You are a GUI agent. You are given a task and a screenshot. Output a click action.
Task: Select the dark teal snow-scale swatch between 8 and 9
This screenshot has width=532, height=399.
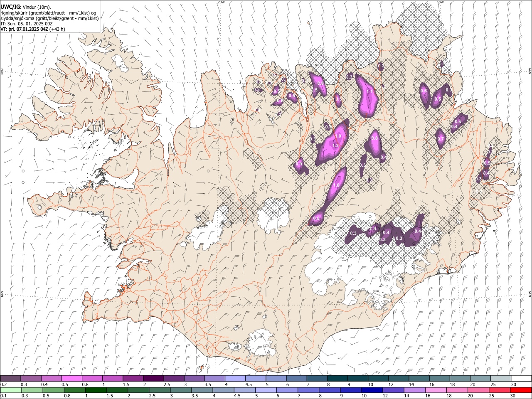tap(337, 379)
